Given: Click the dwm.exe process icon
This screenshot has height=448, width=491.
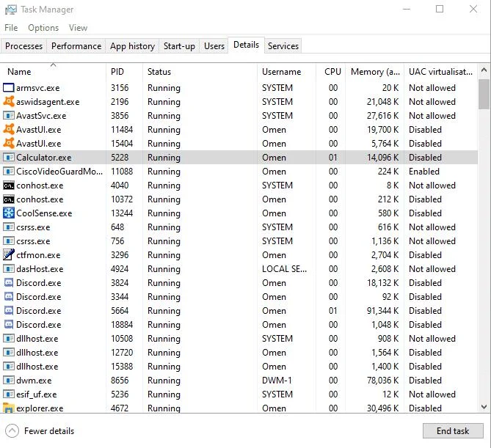Looking at the screenshot, I should click(x=9, y=381).
